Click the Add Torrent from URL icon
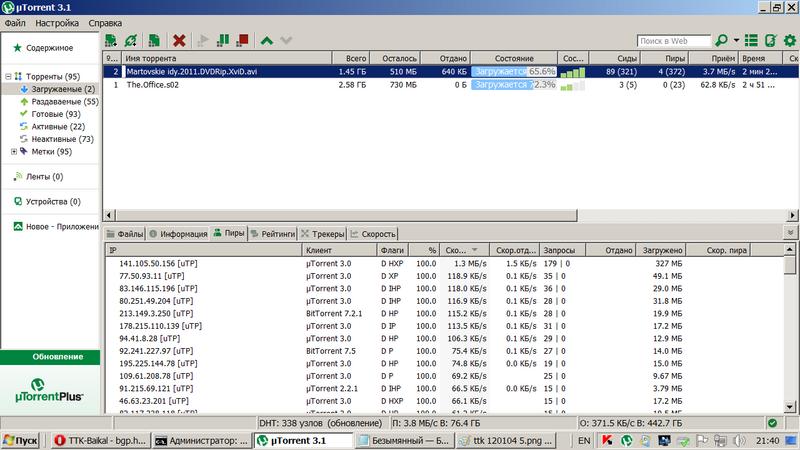The image size is (800, 450). 131,40
